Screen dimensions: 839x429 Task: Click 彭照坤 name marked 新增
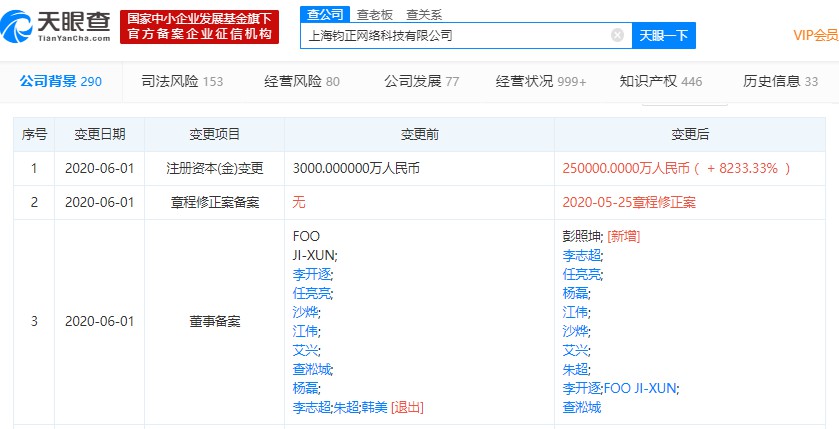click(x=582, y=236)
